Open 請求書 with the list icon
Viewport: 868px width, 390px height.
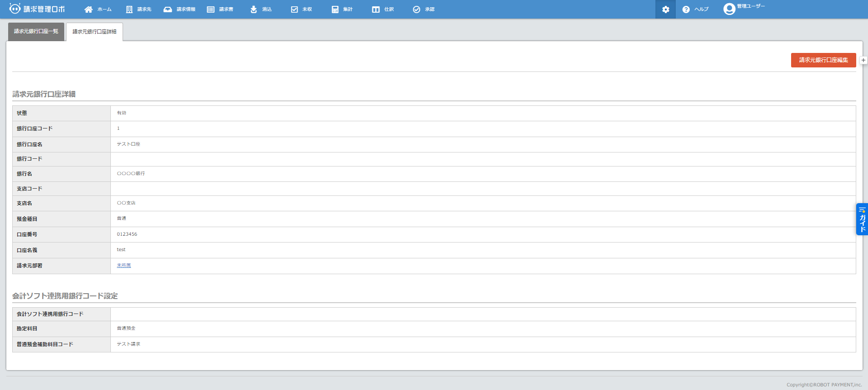[x=211, y=10]
